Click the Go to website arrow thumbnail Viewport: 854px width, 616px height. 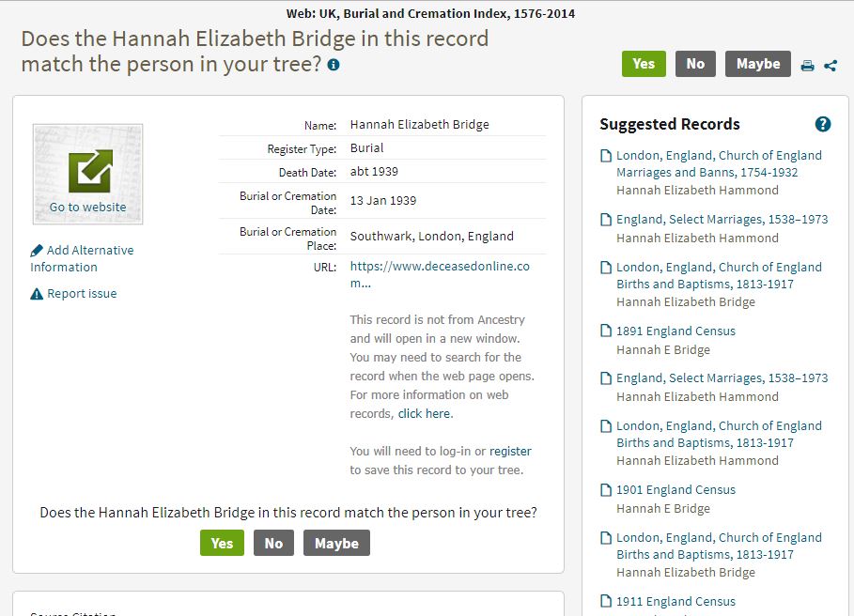tap(87, 174)
